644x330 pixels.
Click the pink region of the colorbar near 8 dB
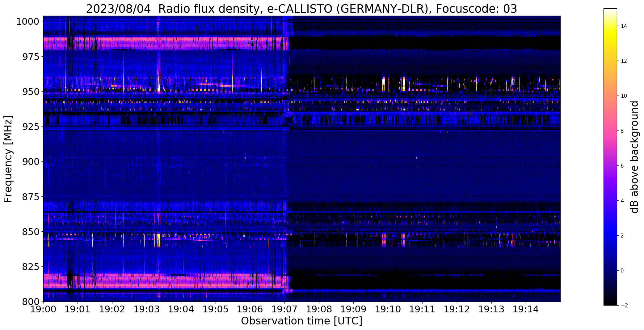(610, 131)
